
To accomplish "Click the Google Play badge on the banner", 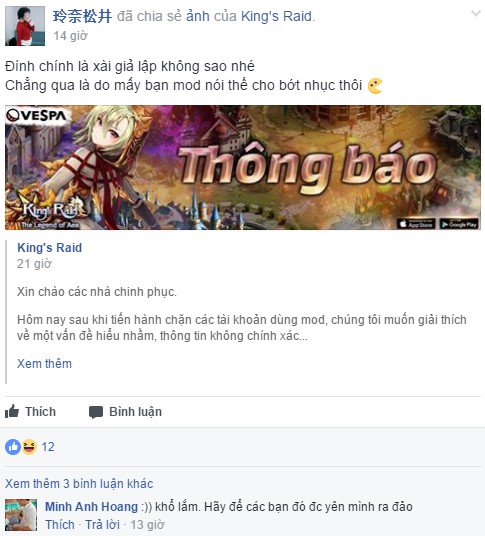I will pos(459,224).
